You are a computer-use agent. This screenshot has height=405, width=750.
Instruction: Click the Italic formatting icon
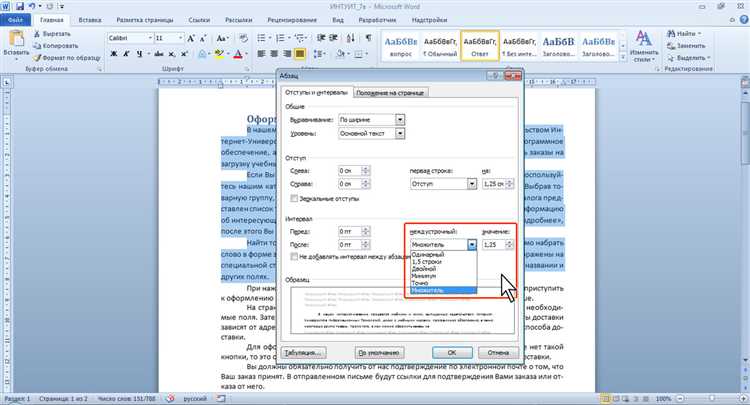126,54
